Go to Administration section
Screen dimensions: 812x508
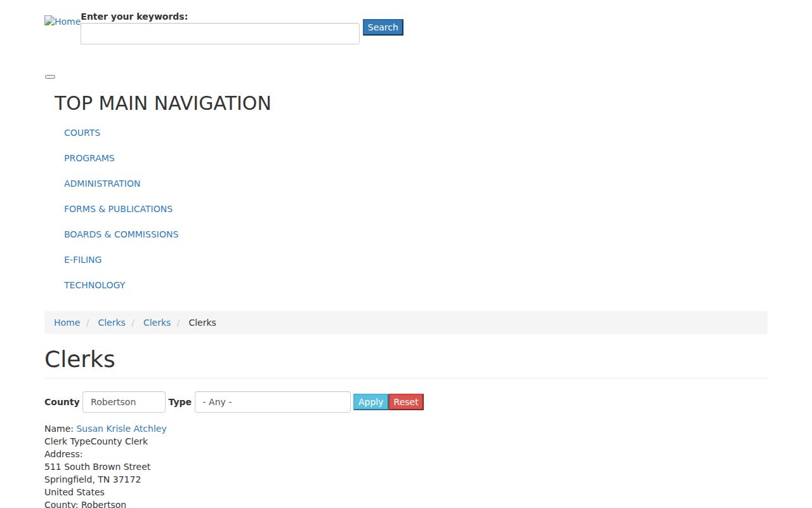(102, 184)
